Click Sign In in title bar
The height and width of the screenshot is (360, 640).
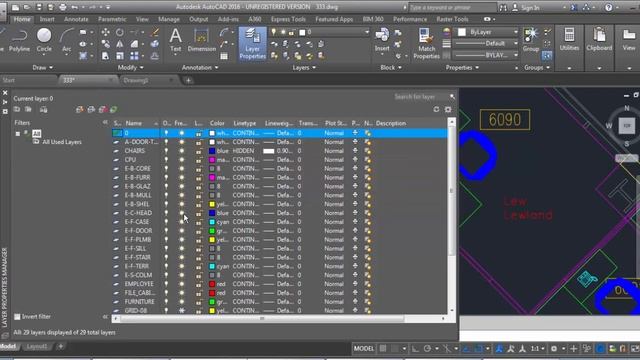point(530,8)
